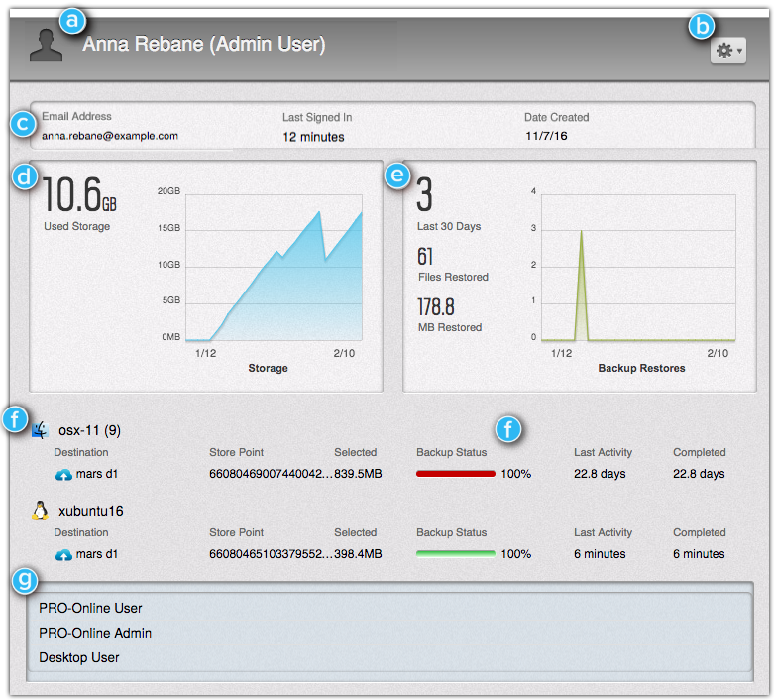Click the red backup progress bar for osx-11
774x700 pixels.
[456, 474]
